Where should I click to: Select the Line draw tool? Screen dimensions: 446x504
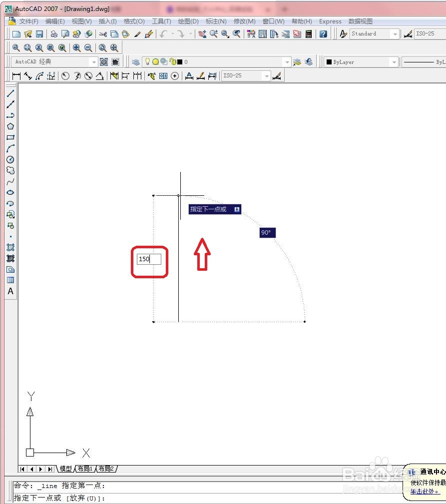10,93
